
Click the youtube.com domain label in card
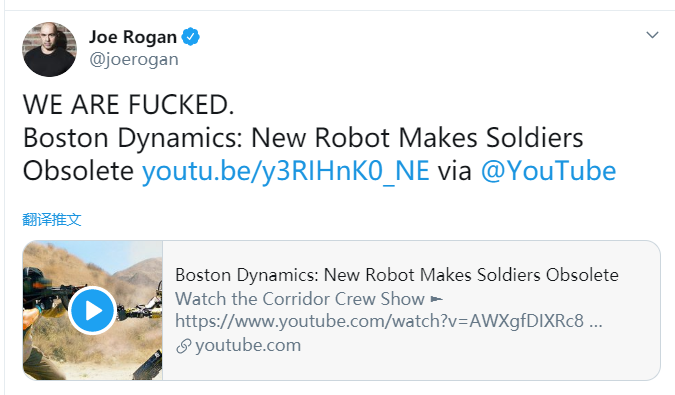coord(248,346)
